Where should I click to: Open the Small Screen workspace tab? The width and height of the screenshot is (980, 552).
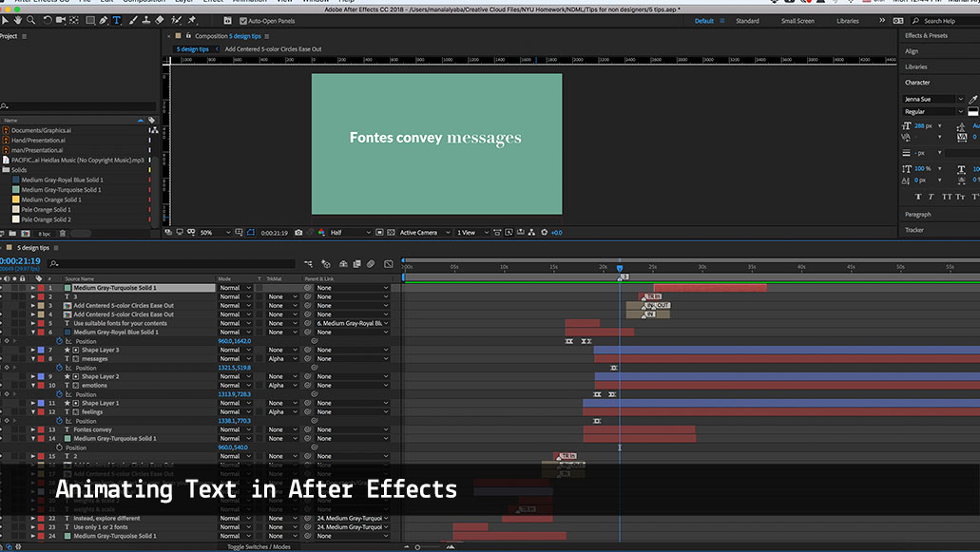tap(797, 21)
